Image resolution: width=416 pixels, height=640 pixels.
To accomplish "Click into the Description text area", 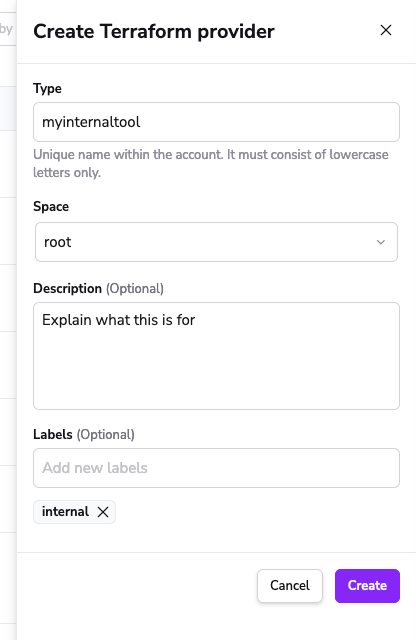I will pos(216,356).
